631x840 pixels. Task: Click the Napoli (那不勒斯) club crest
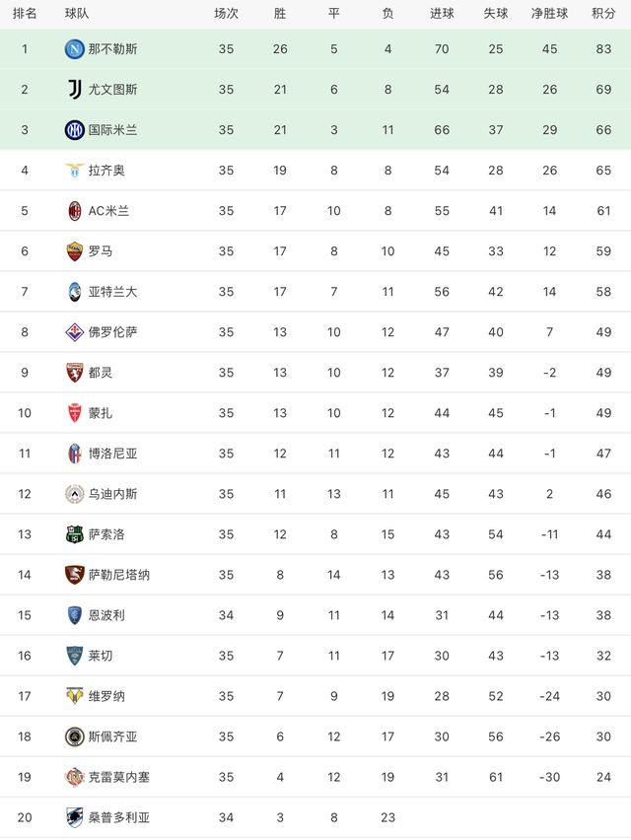coord(74,48)
